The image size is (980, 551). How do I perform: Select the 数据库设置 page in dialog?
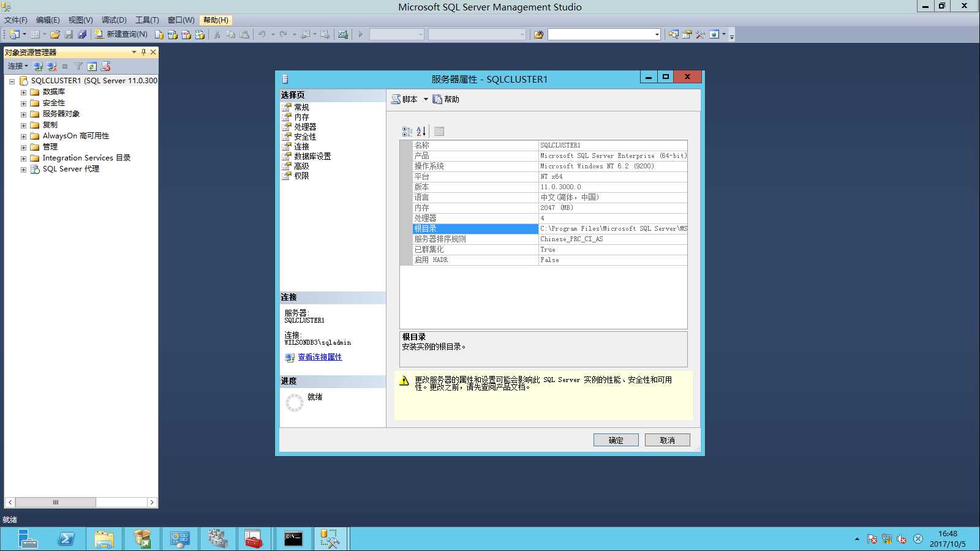point(312,156)
